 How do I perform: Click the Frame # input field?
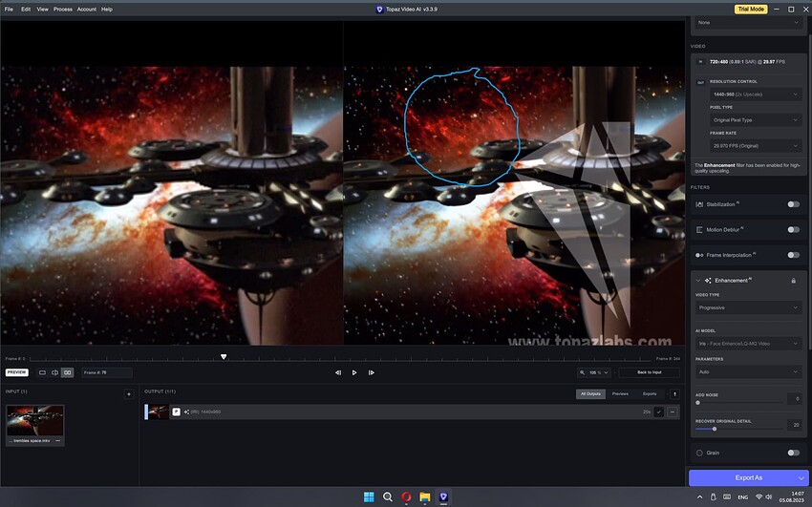pyautogui.click(x=107, y=372)
